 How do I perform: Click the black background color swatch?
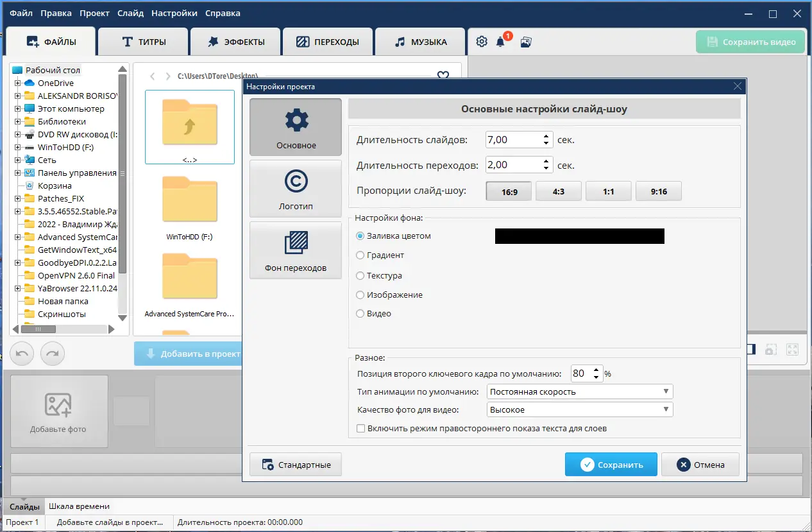tap(579, 236)
